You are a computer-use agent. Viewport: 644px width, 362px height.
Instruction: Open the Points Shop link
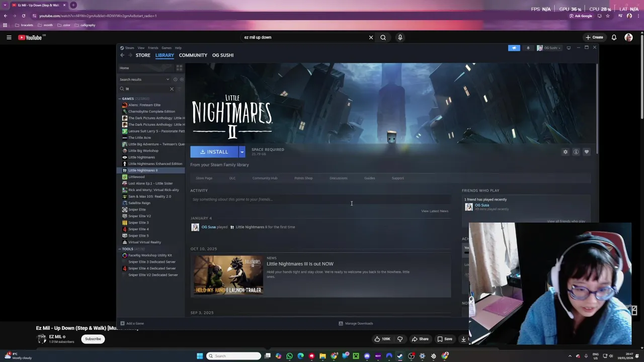(303, 178)
